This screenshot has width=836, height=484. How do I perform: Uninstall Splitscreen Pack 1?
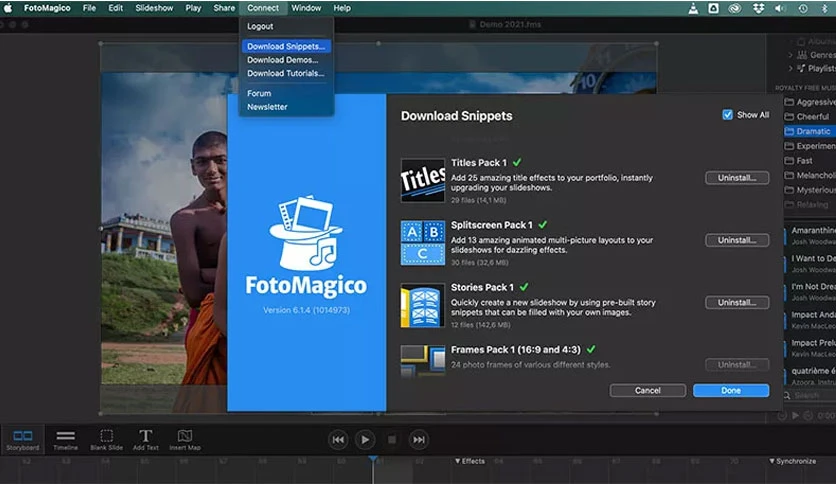737,240
